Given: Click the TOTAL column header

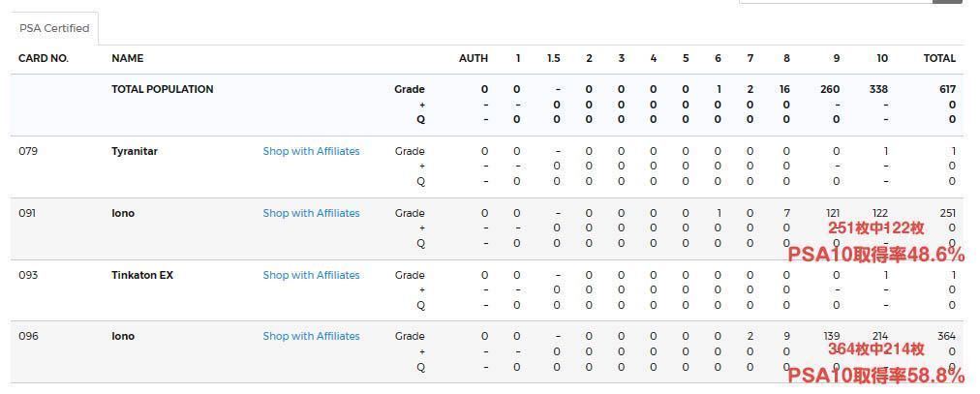Looking at the screenshot, I should coord(939,58).
